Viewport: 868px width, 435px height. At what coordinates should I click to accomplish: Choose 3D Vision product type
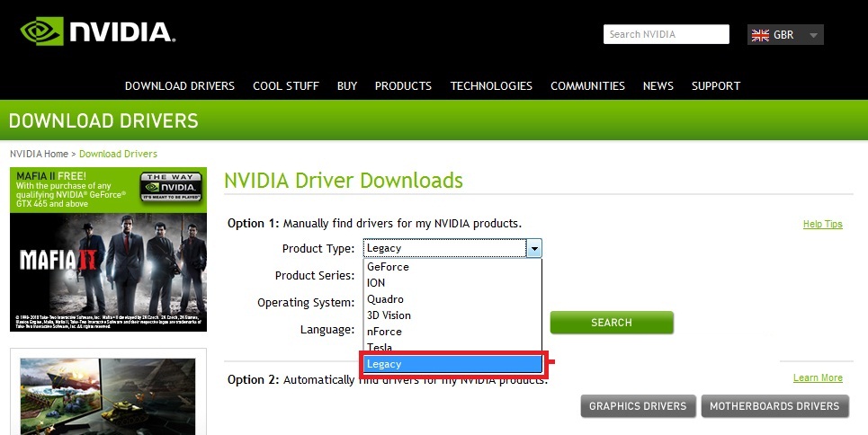452,315
